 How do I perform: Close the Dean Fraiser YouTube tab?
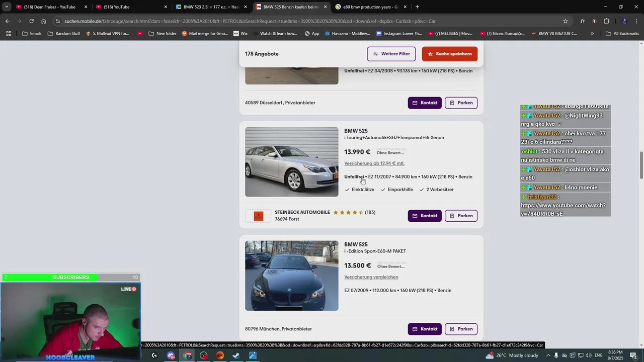tap(86, 7)
